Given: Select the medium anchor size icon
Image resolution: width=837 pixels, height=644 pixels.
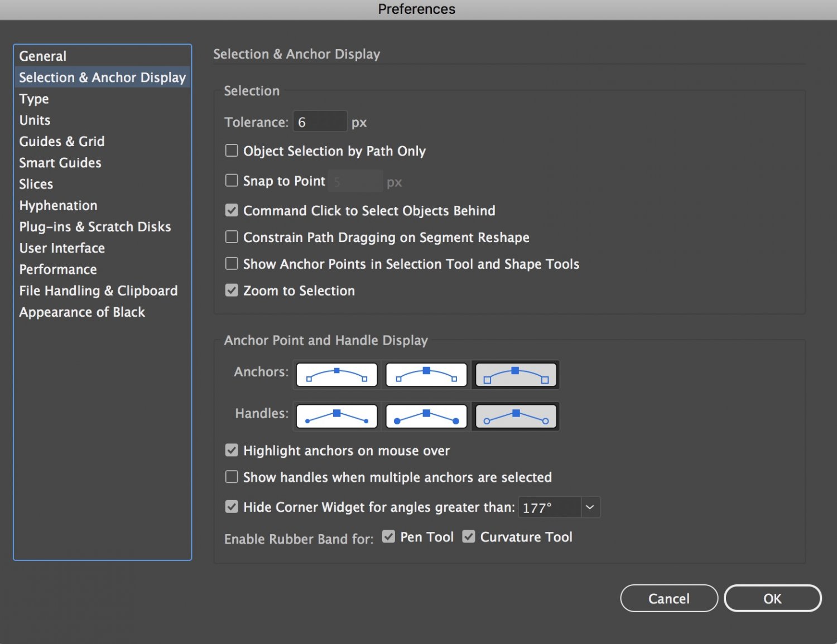Looking at the screenshot, I should pyautogui.click(x=426, y=375).
